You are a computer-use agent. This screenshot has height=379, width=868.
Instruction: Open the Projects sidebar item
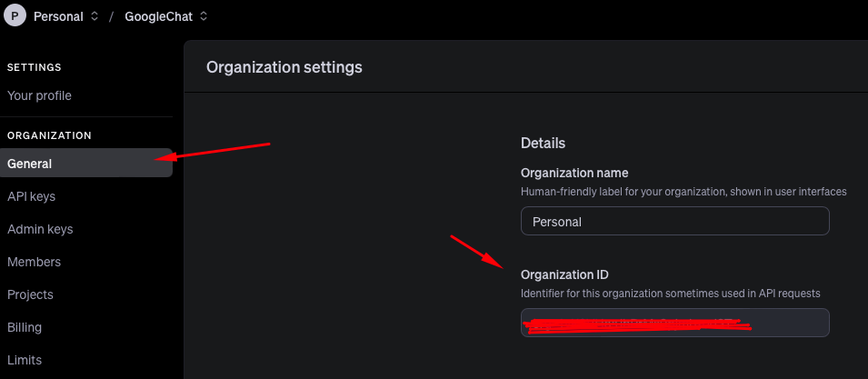tap(30, 294)
